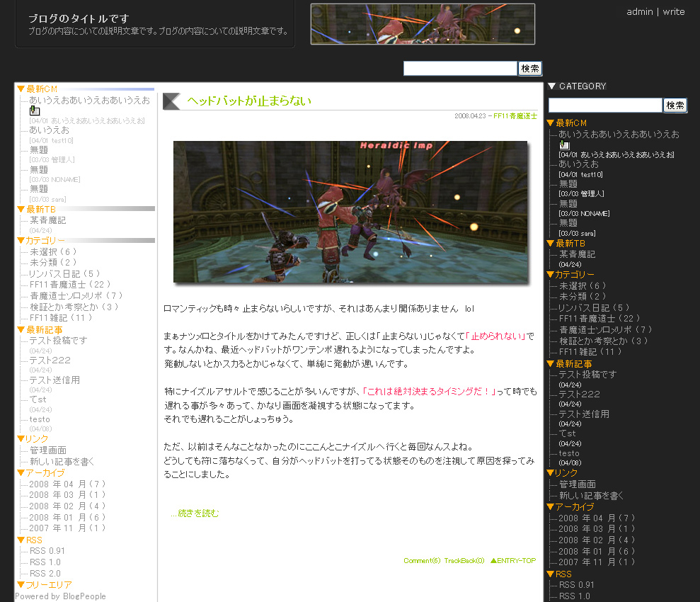Open left category 青魔道士ソロメリポ (7)
The height and width of the screenshot is (602, 700).
76,295
